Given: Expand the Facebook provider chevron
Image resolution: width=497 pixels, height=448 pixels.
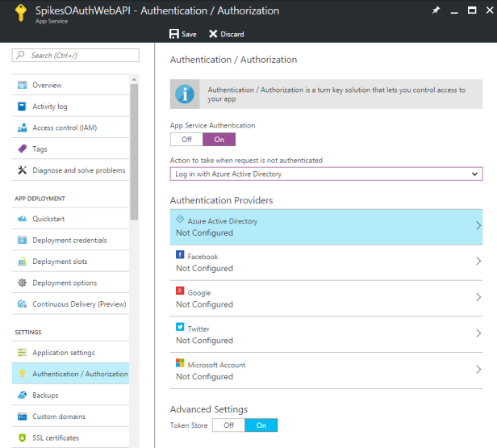Looking at the screenshot, I should tap(478, 261).
